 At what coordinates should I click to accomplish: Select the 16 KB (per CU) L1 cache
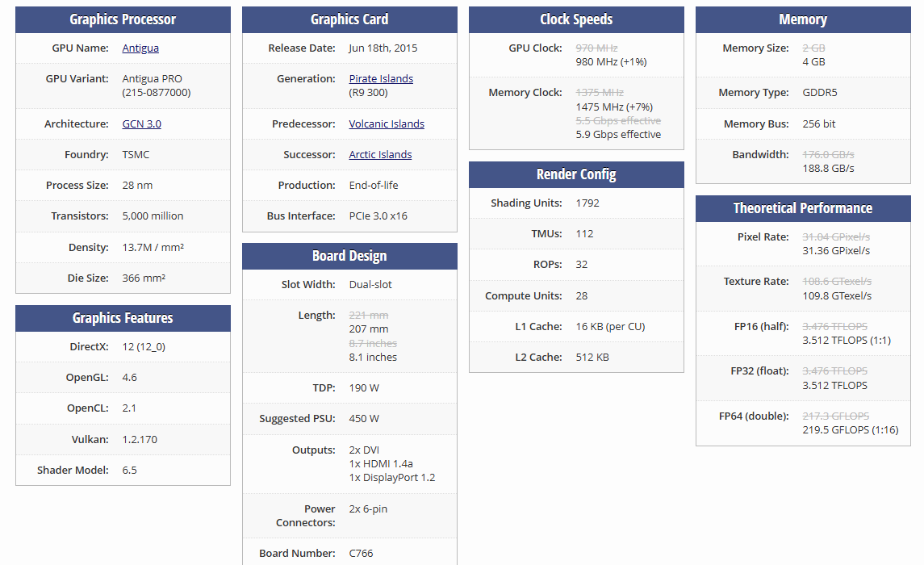[611, 326]
